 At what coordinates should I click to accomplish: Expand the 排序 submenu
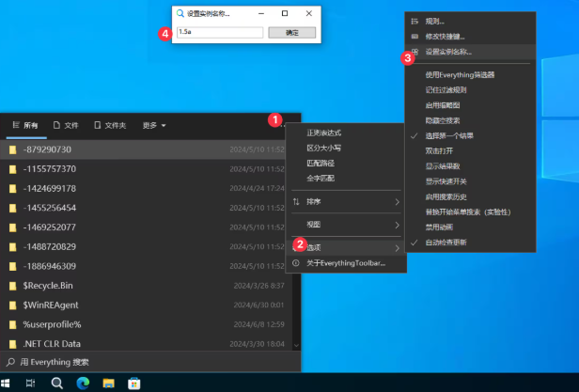tap(346, 202)
